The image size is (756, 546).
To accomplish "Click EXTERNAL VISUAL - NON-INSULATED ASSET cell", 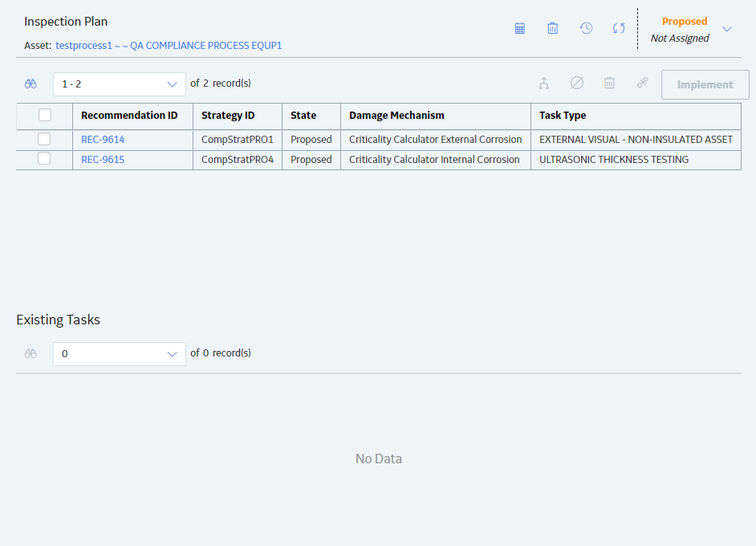I will [x=636, y=140].
